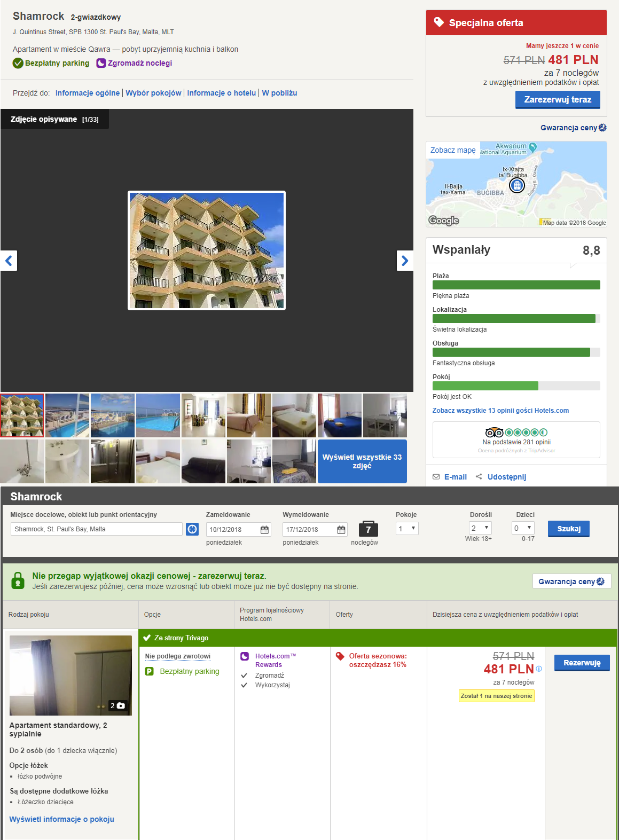Screen dimensions: 619x840
Task: Click the current location target icon
Action: pos(192,529)
